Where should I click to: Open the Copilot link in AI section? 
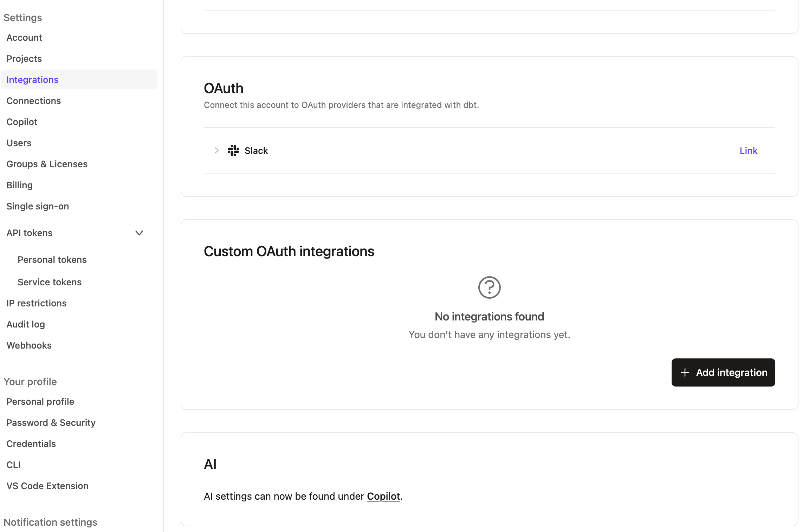pyautogui.click(x=384, y=496)
